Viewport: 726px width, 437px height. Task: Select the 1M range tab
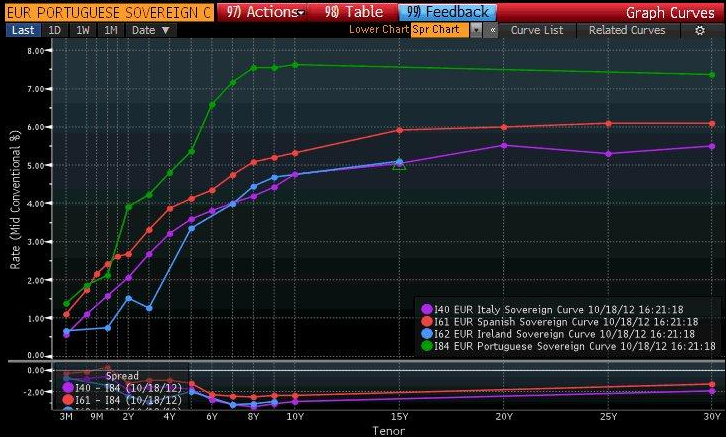coord(111,31)
